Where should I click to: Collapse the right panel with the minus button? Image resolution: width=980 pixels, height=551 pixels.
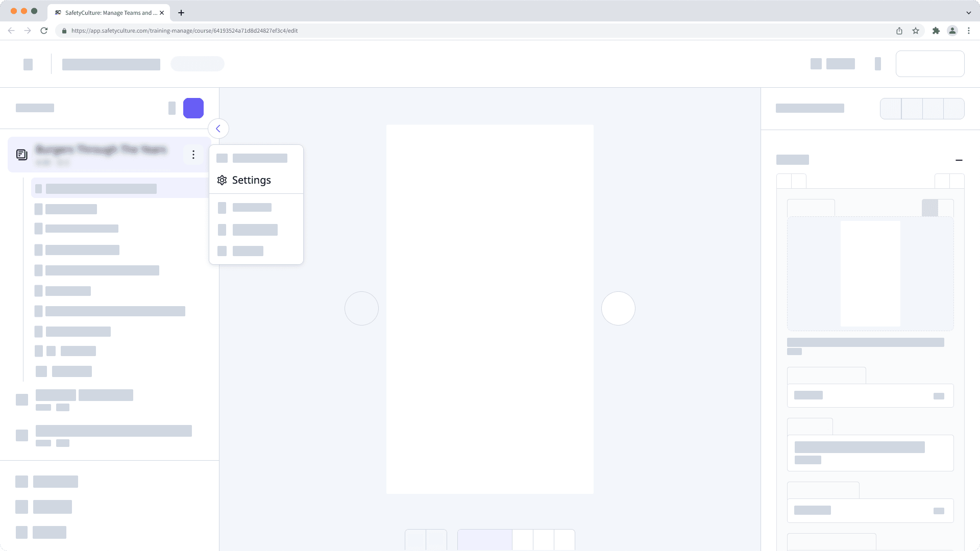(x=960, y=160)
